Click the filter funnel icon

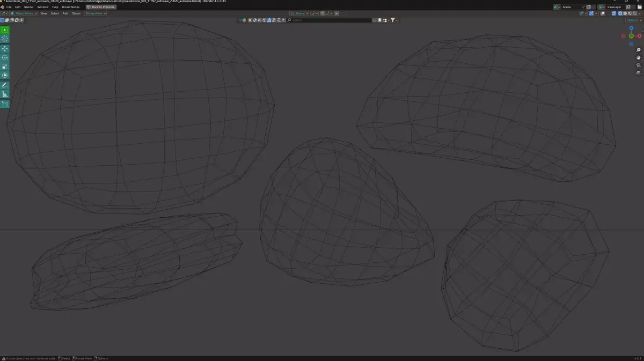click(393, 20)
